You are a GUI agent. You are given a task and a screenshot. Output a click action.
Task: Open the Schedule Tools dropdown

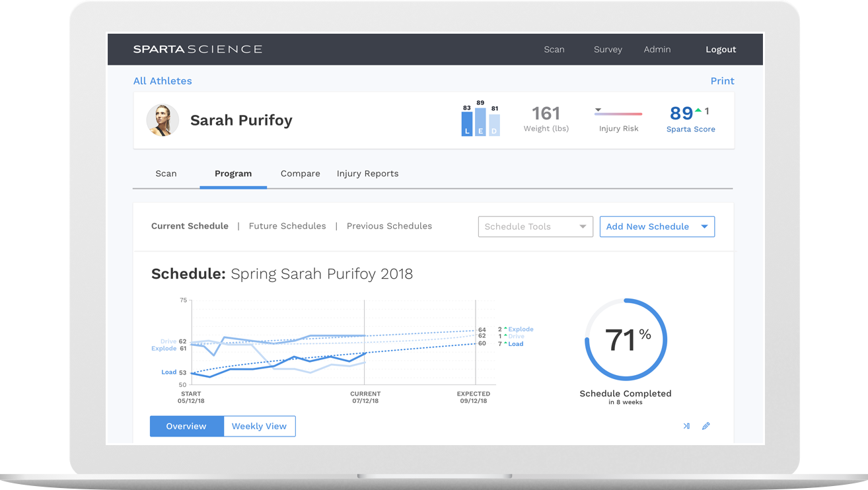535,227
